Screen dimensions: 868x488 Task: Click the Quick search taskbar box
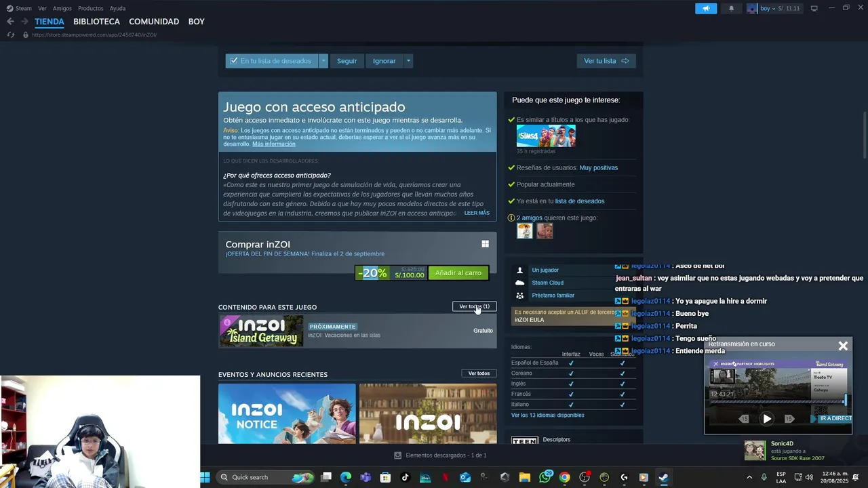coord(266,477)
